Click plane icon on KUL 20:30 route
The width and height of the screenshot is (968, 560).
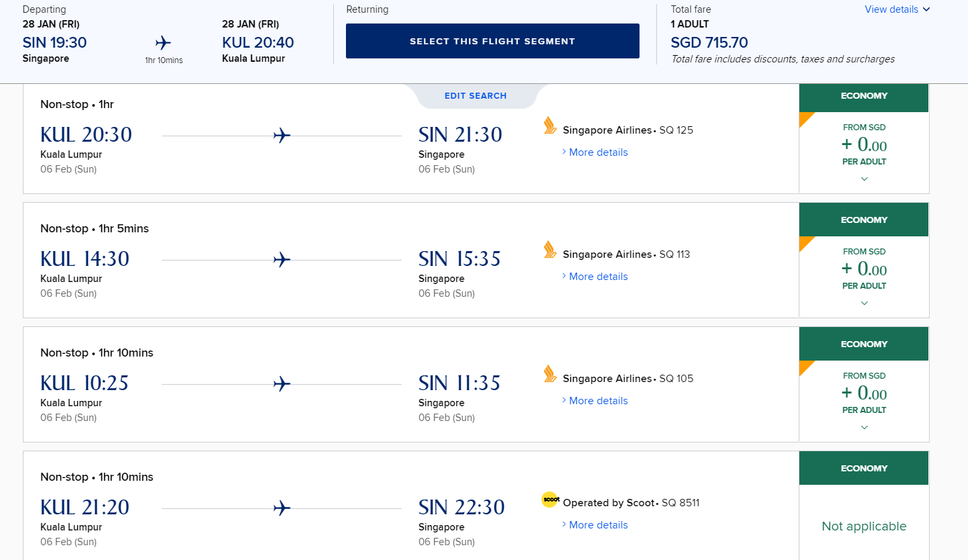tap(282, 136)
